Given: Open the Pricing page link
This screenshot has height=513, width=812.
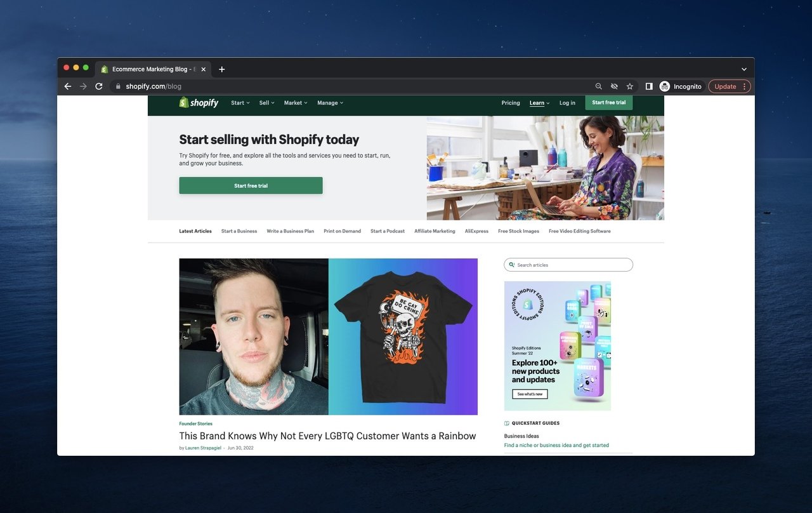Looking at the screenshot, I should point(511,103).
